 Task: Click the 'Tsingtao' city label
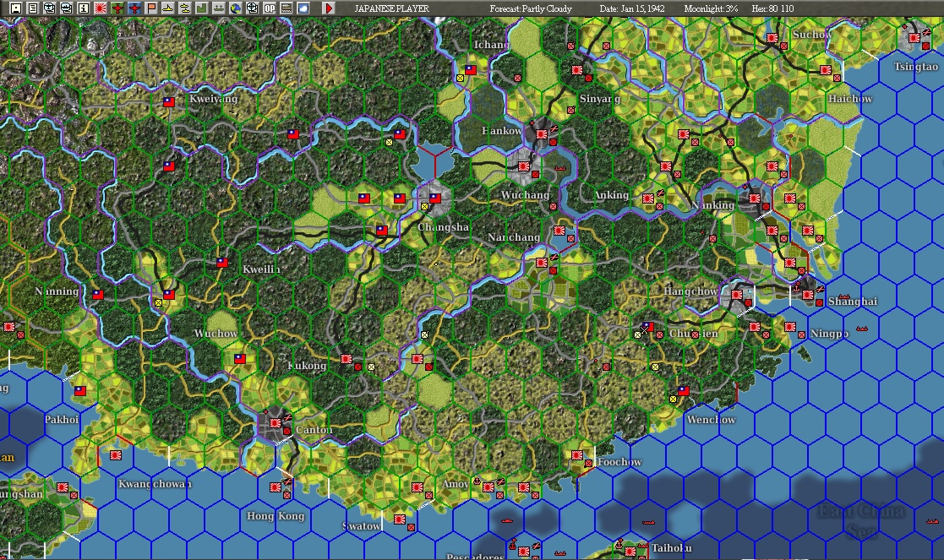tap(916, 67)
